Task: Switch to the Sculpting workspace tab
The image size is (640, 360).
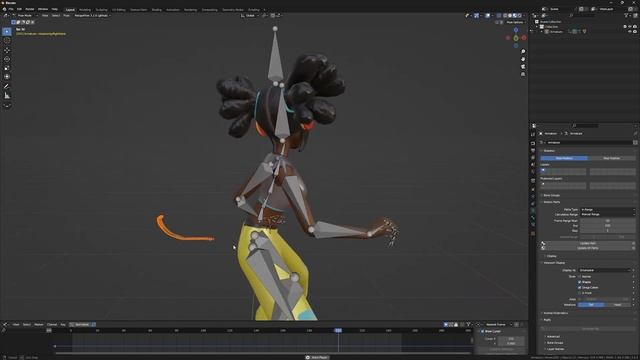Action: [x=102, y=9]
